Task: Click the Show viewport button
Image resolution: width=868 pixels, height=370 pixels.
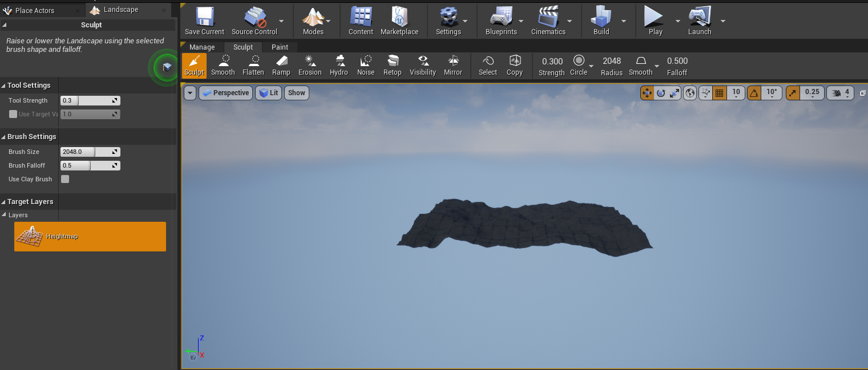Action: [x=296, y=93]
